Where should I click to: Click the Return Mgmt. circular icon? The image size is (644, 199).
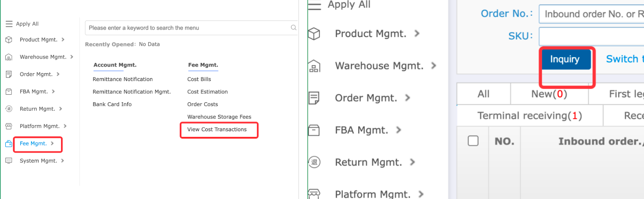pos(9,109)
